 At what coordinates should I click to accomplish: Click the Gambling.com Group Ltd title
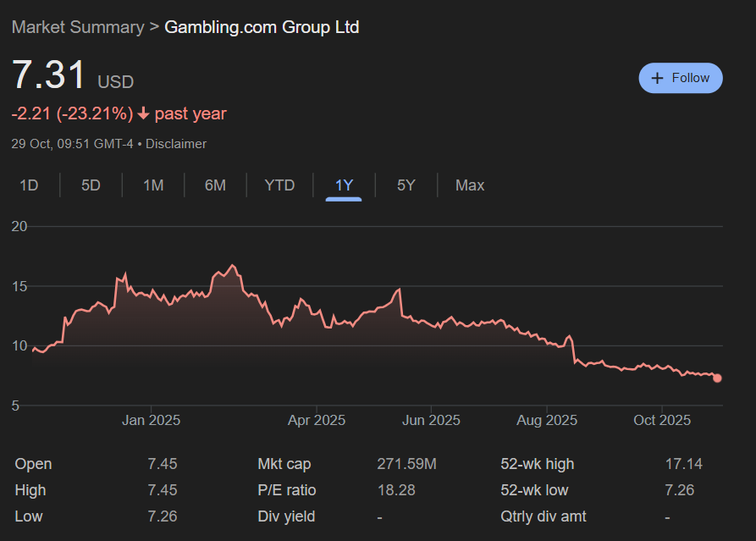point(262,27)
